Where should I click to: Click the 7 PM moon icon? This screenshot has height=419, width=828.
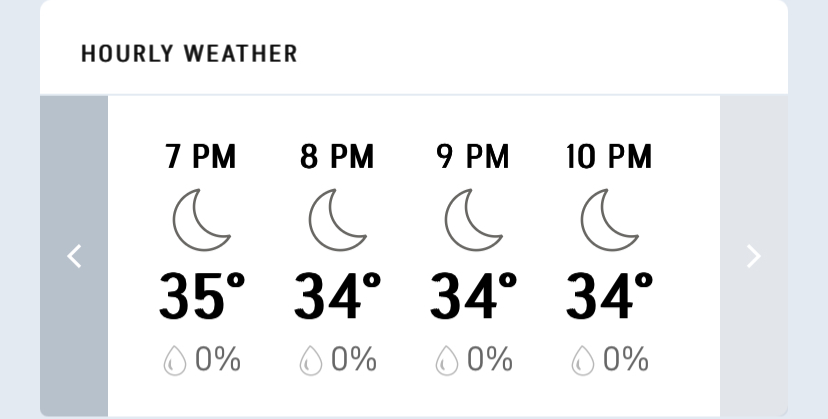coord(202,220)
